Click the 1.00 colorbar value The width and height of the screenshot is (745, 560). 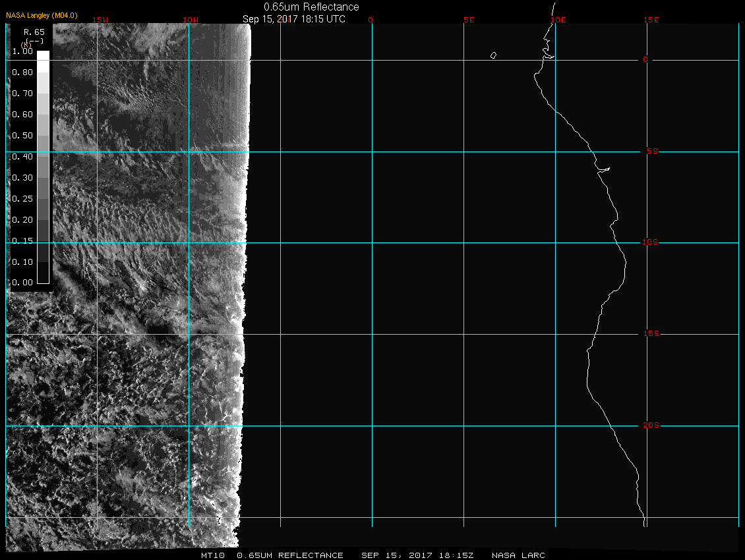pyautogui.click(x=22, y=51)
